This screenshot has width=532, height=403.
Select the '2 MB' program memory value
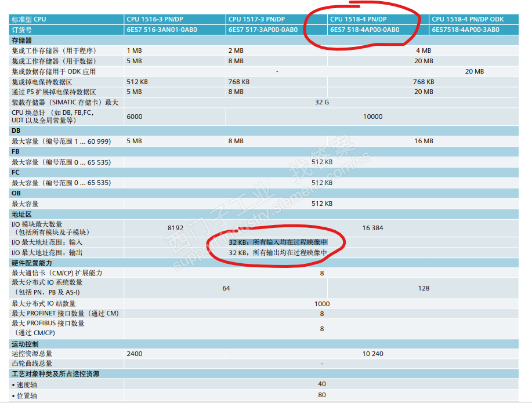pos(236,50)
